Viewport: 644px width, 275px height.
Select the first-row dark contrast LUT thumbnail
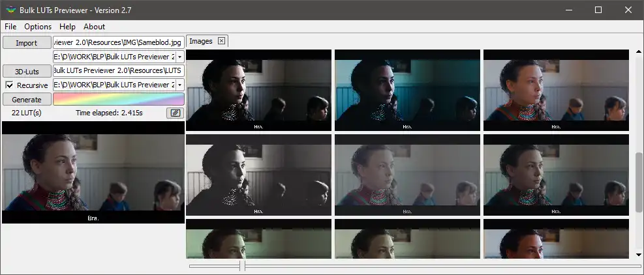pos(259,91)
